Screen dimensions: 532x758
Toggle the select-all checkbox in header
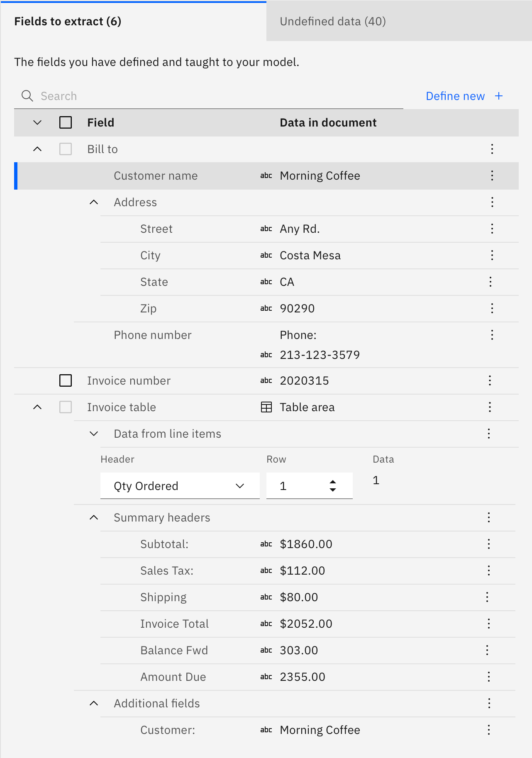tap(66, 122)
